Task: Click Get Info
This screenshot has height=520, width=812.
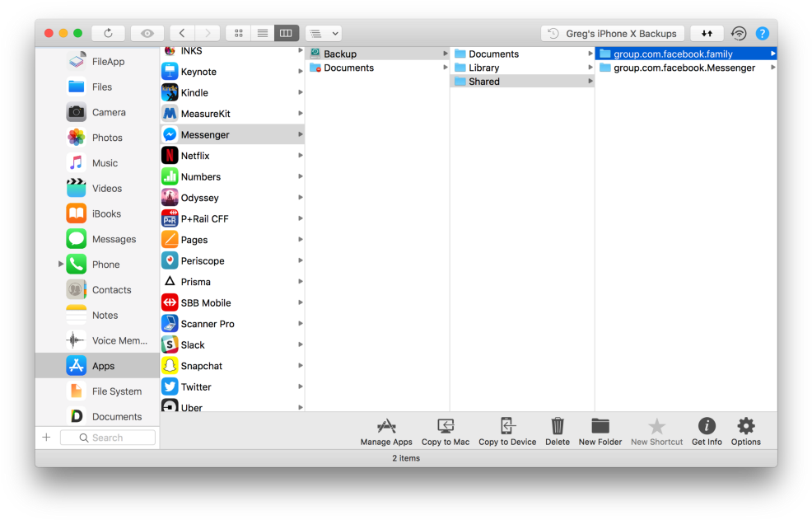Action: point(707,432)
